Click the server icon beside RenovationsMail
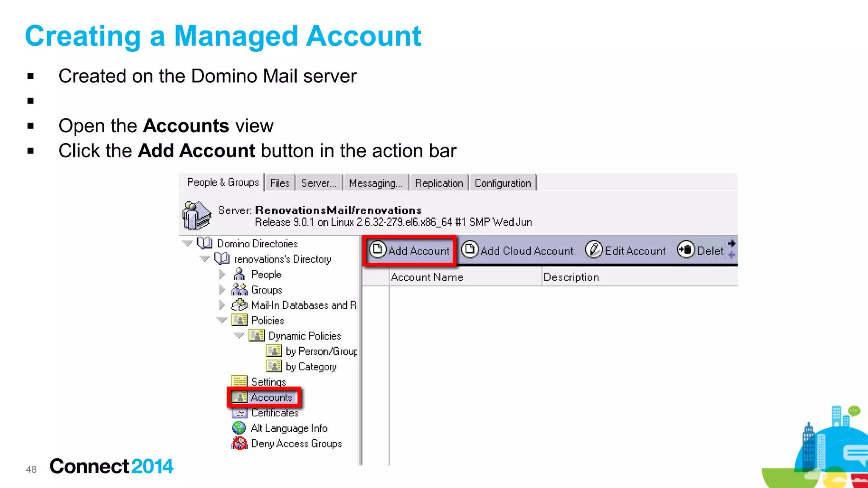The image size is (868, 488). coord(196,215)
